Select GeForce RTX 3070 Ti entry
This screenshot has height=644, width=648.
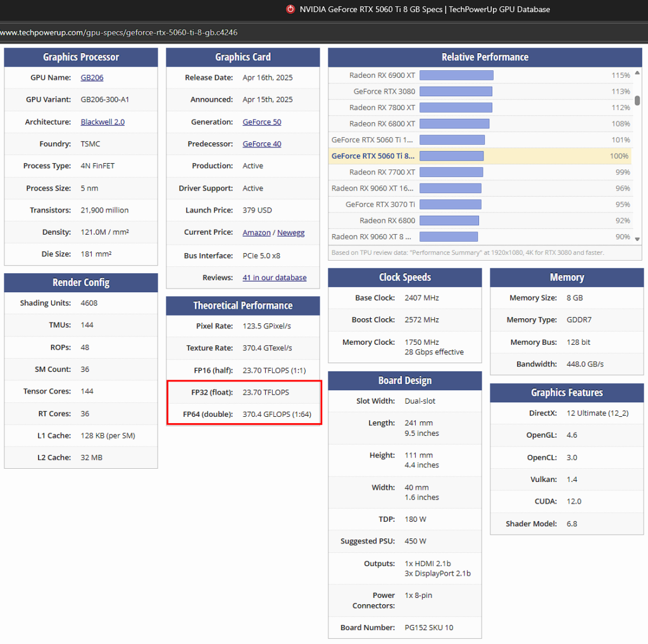point(380,204)
